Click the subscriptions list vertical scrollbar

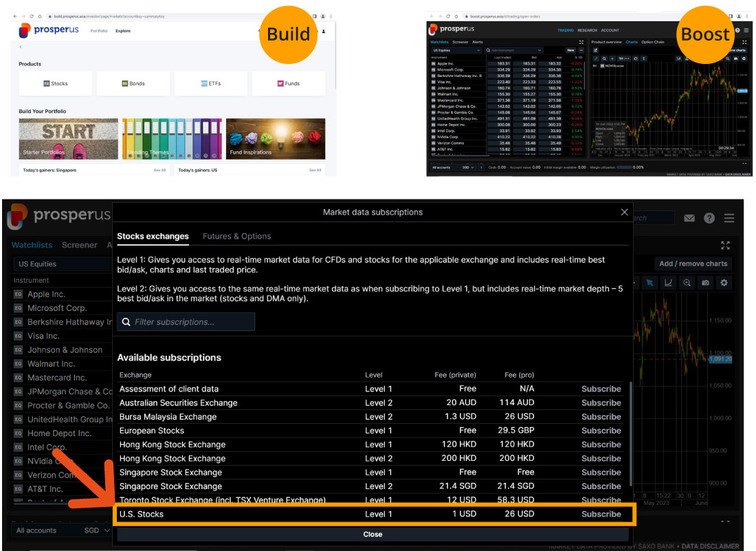click(631, 434)
